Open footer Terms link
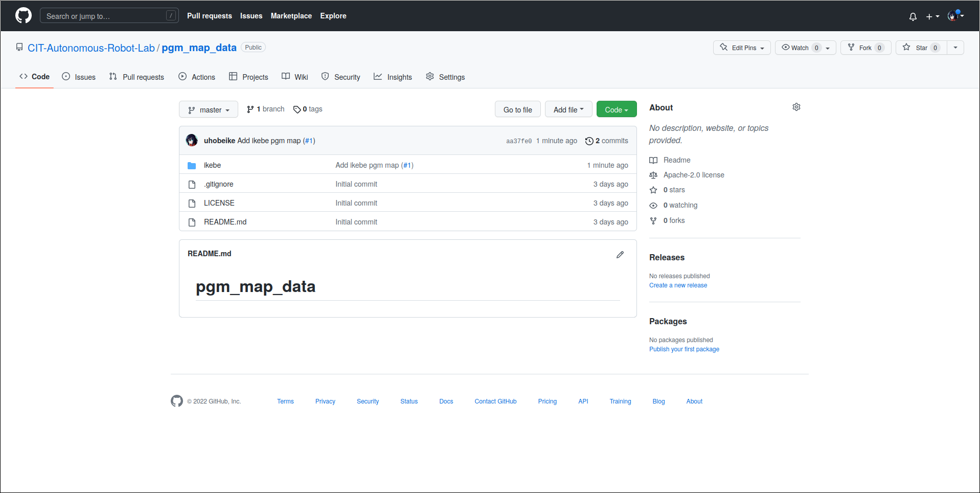The height and width of the screenshot is (493, 980). click(x=285, y=401)
